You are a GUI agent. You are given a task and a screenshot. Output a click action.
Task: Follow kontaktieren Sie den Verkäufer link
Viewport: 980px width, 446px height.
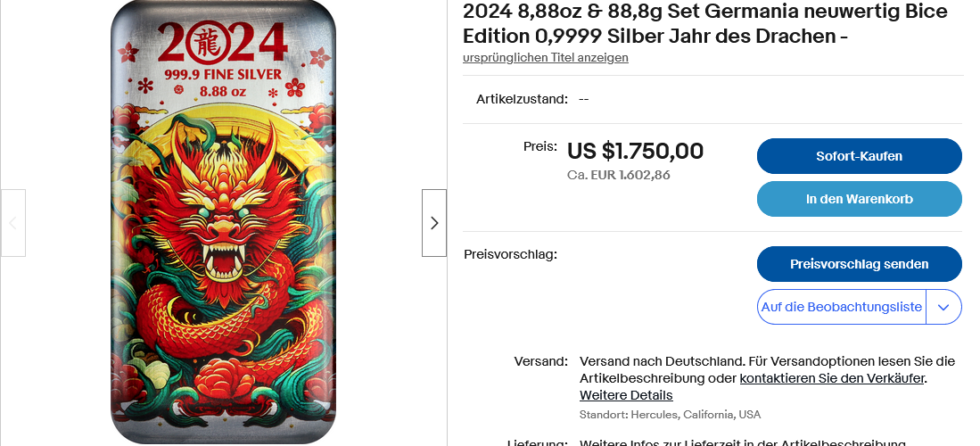point(831,378)
